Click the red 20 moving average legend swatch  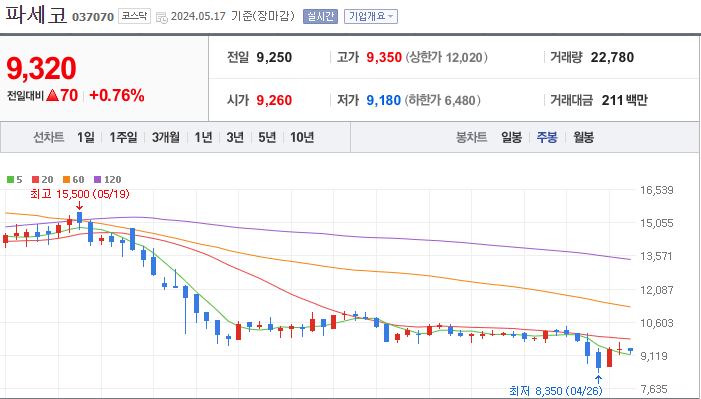(x=36, y=180)
